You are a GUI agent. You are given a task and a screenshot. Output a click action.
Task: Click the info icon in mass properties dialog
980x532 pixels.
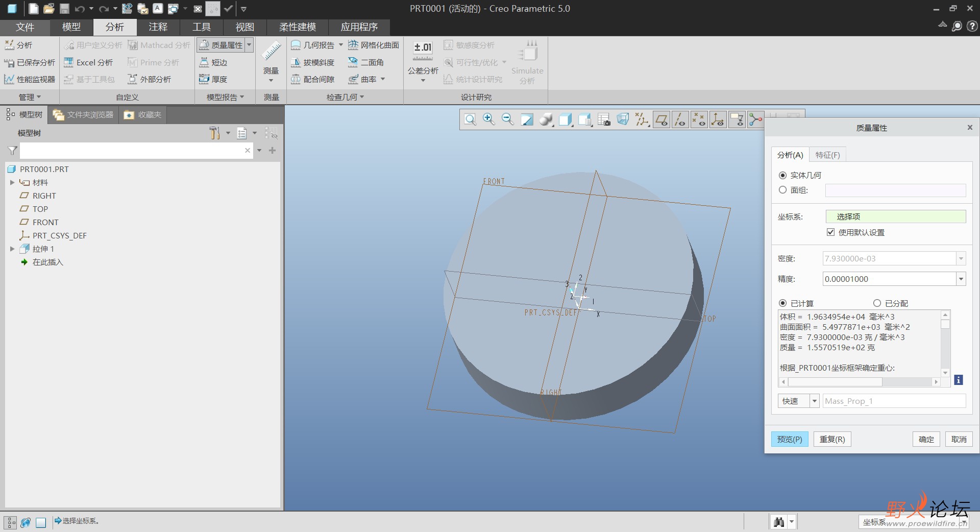[x=959, y=380]
